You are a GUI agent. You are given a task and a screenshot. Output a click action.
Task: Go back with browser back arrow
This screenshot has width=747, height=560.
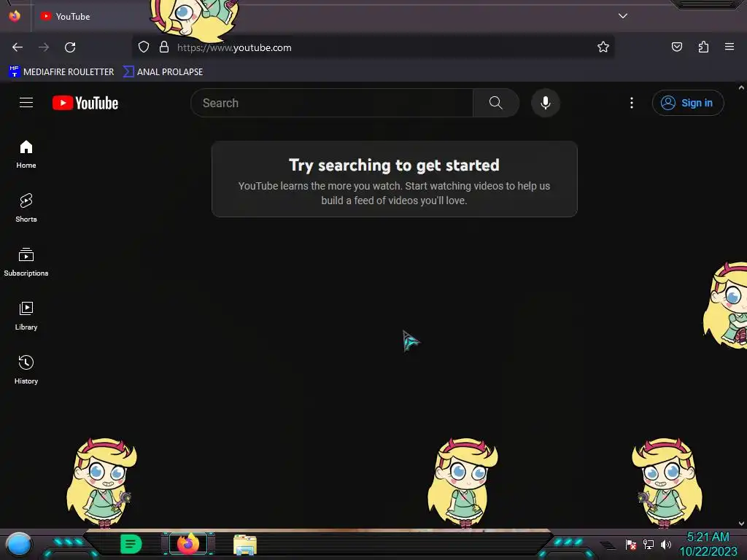(x=18, y=47)
